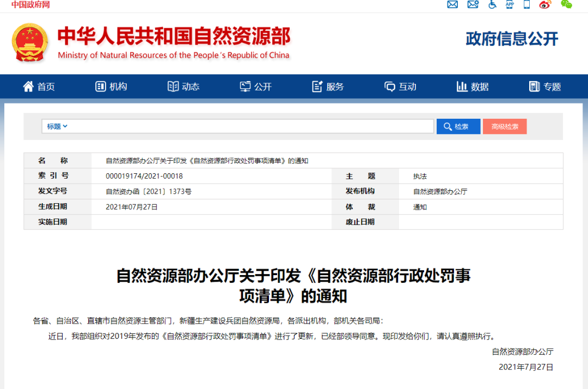Open the mail settings envelope icon
The image size is (588, 389).
pyautogui.click(x=473, y=5)
